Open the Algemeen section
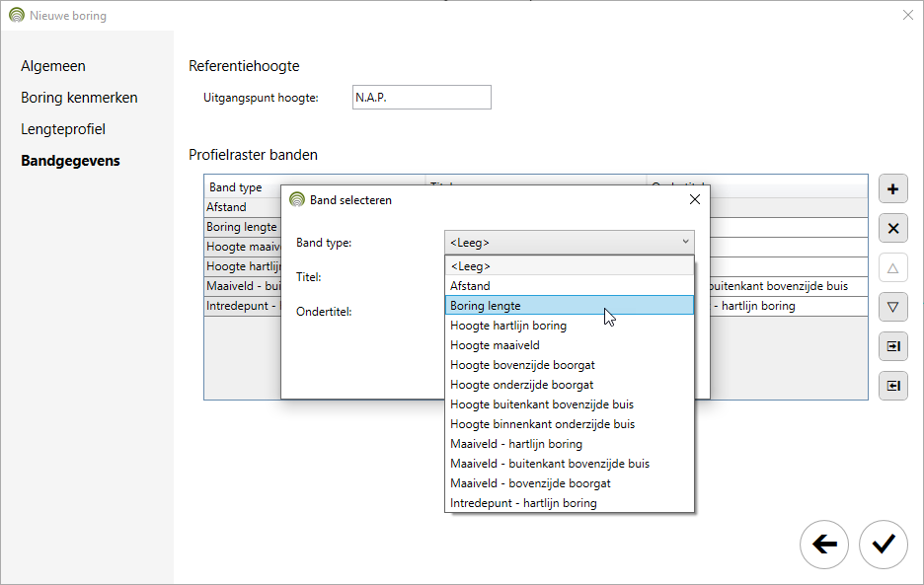The image size is (924, 585). point(53,66)
